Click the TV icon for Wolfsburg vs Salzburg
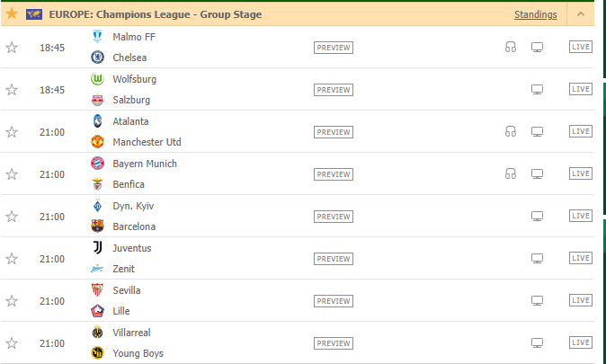 click(x=537, y=90)
